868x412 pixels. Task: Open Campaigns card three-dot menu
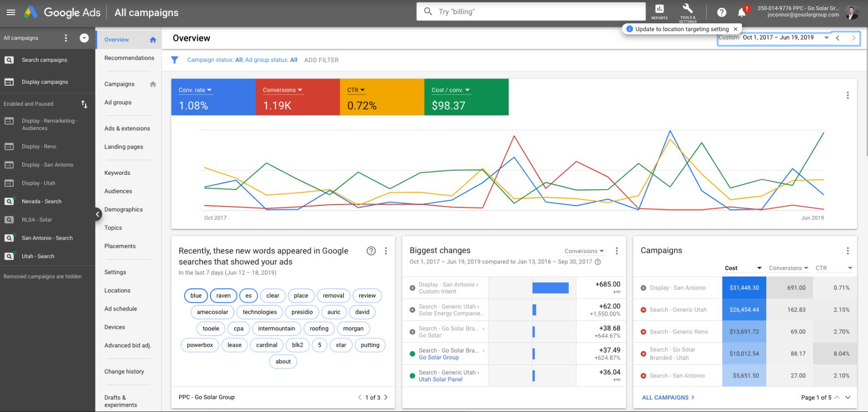[x=848, y=251]
